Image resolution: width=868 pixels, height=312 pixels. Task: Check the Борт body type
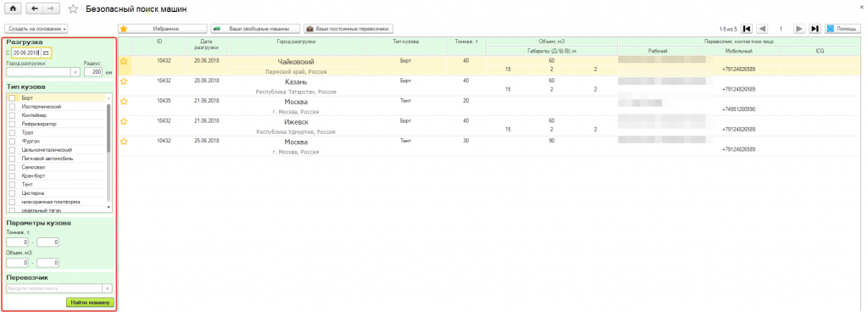12,97
